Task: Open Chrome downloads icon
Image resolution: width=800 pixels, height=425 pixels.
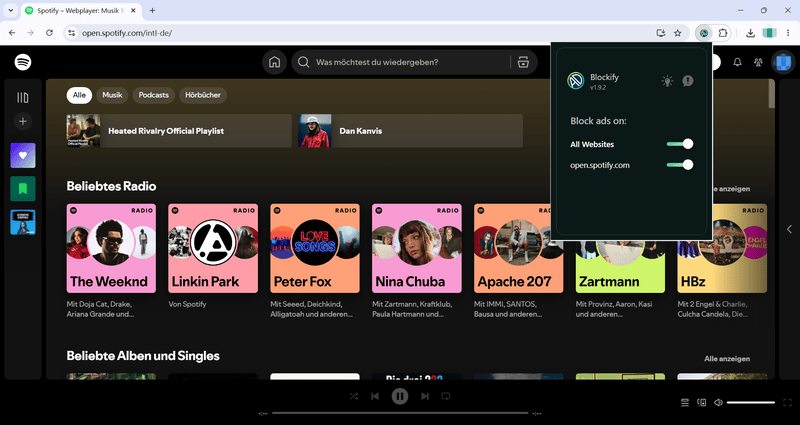Action: tap(750, 33)
